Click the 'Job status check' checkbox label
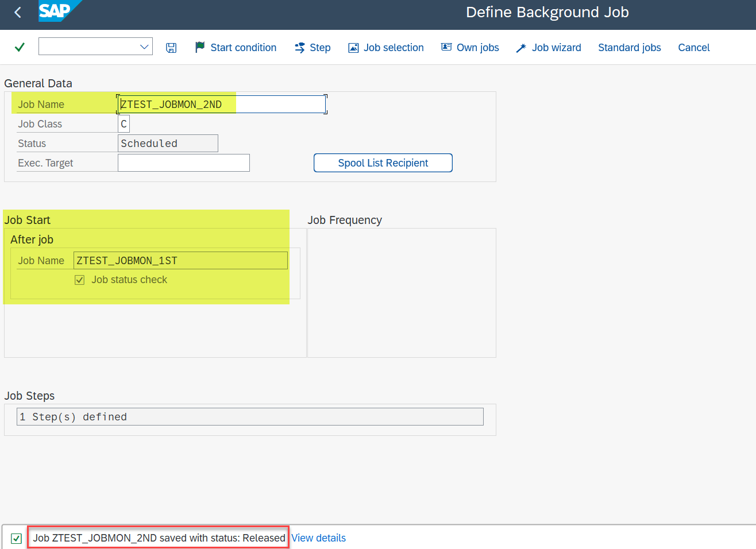The height and width of the screenshot is (549, 756). [x=129, y=280]
